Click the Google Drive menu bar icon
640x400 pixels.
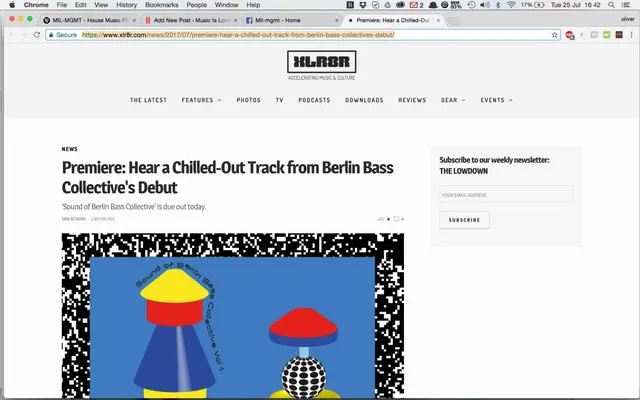[387, 5]
